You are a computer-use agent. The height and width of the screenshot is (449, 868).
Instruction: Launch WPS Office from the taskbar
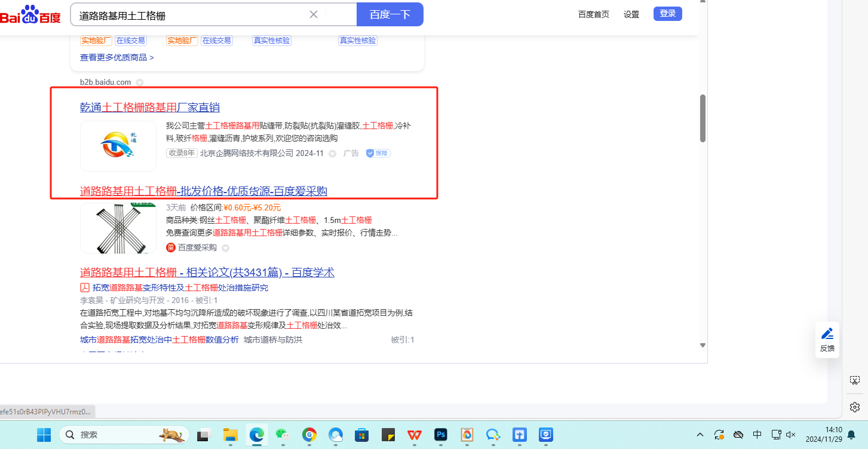click(x=415, y=435)
